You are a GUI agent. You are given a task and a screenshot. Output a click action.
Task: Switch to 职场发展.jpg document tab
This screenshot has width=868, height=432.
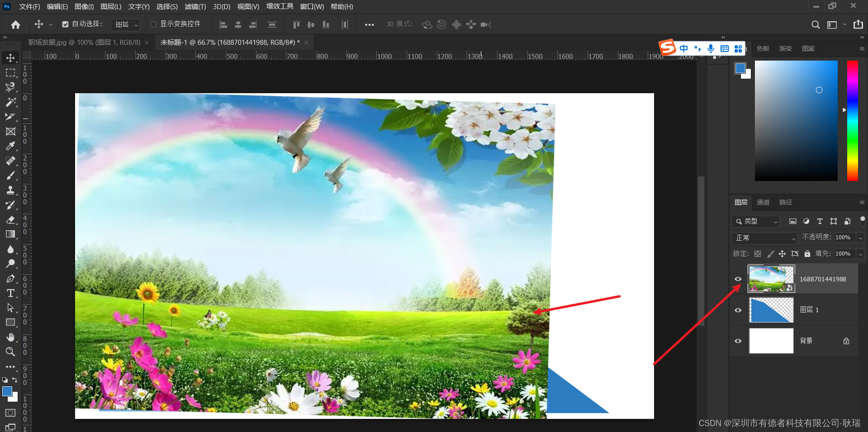coord(84,42)
